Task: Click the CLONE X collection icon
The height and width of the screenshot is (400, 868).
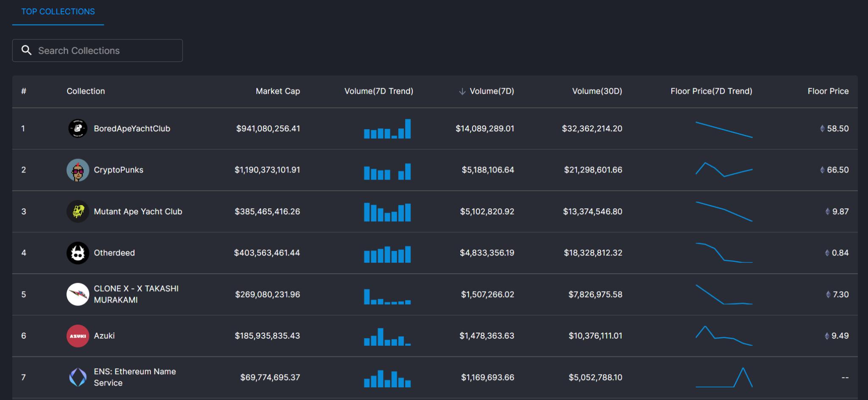Action: [x=78, y=294]
